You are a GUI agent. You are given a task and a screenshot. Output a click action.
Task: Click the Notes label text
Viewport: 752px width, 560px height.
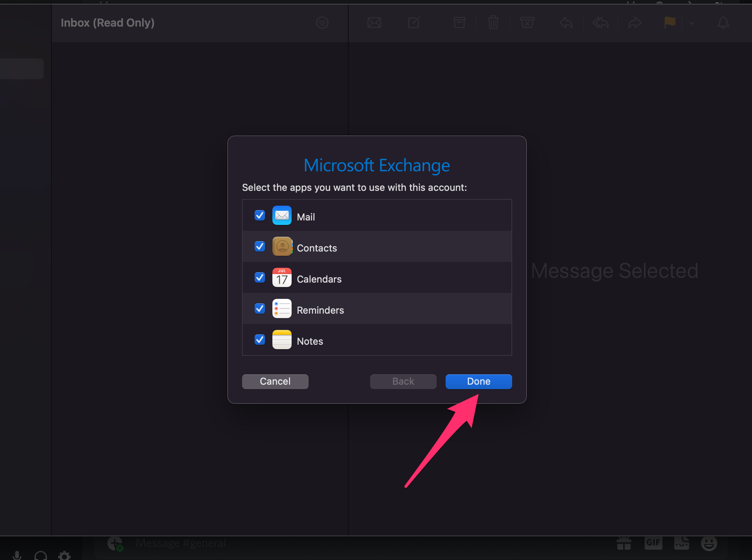tap(310, 341)
